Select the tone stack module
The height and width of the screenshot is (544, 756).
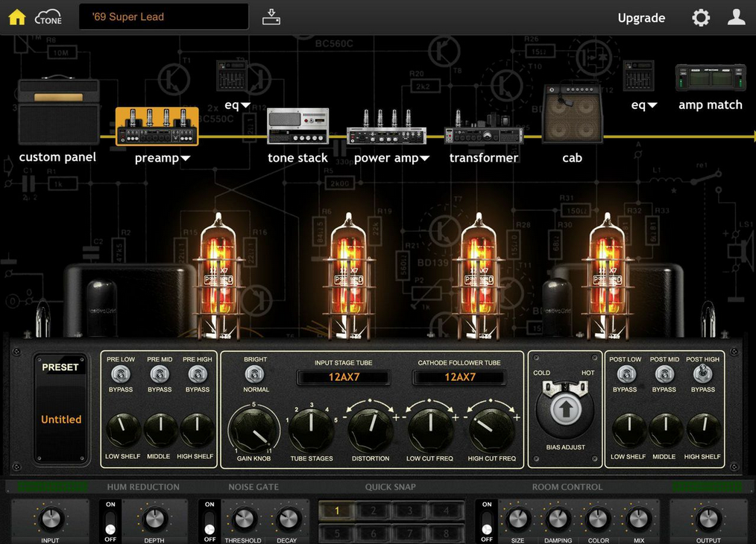(x=298, y=126)
